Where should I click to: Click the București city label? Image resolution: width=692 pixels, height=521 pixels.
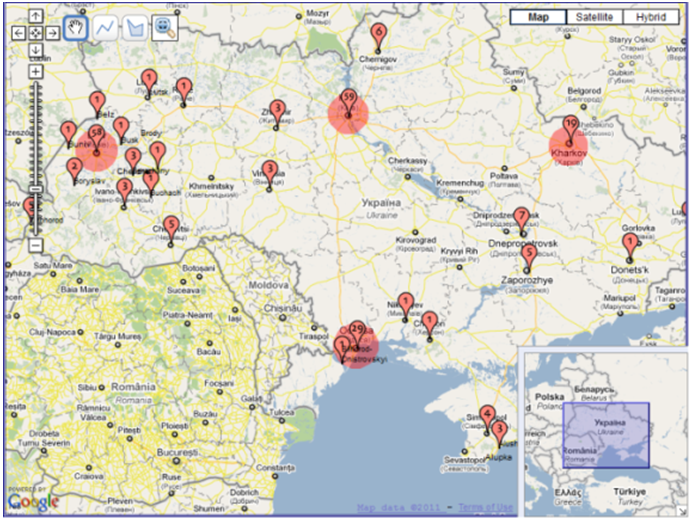tap(177, 453)
